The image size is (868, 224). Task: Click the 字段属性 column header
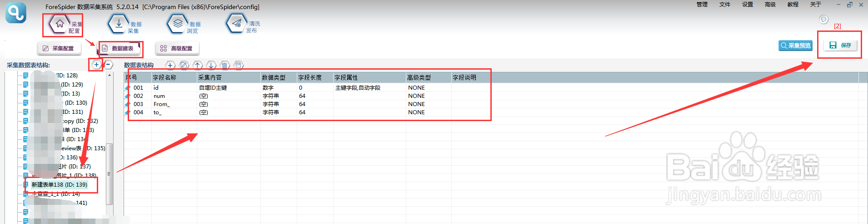[369, 77]
